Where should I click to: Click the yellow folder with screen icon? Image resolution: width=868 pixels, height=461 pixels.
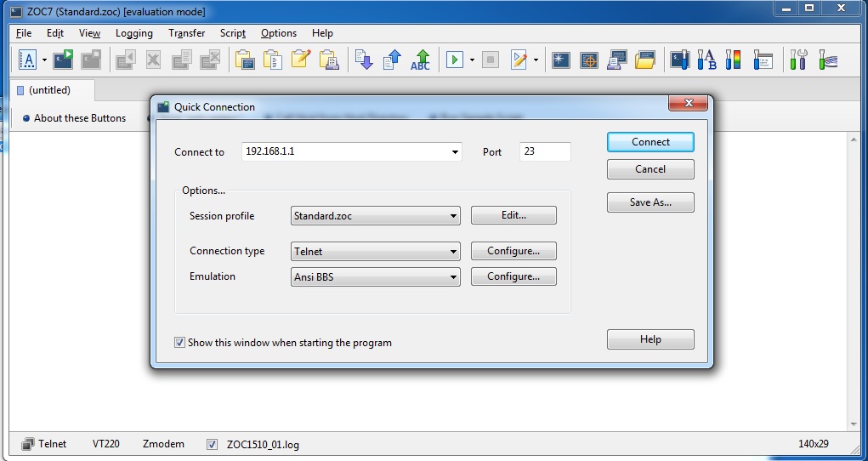[x=645, y=60]
